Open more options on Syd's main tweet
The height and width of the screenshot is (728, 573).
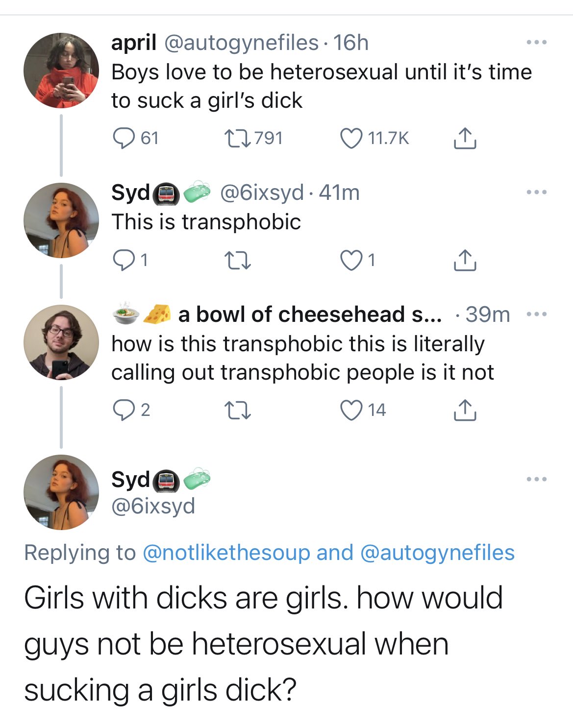pos(536,479)
